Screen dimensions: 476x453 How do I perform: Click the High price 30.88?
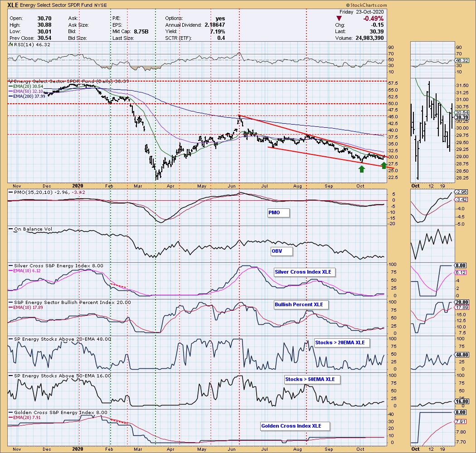coord(44,25)
